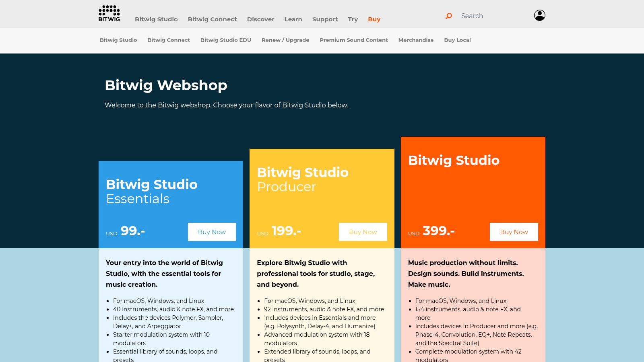The width and height of the screenshot is (644, 362).
Task: Click 'Complete modulation system with 42 modulators' bullet
Action: coord(469,356)
